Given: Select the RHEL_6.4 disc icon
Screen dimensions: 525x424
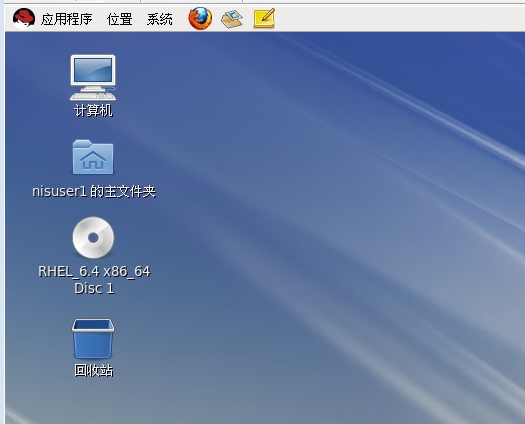Looking at the screenshot, I should click(x=93, y=238).
